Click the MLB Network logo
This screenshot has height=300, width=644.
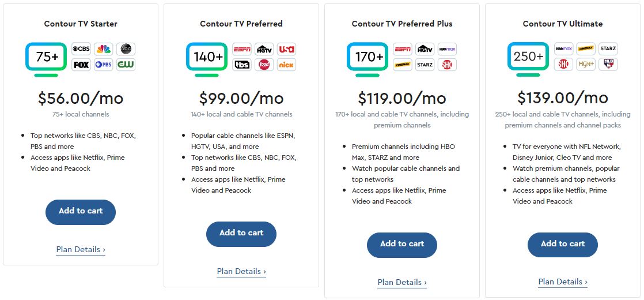click(x=608, y=65)
